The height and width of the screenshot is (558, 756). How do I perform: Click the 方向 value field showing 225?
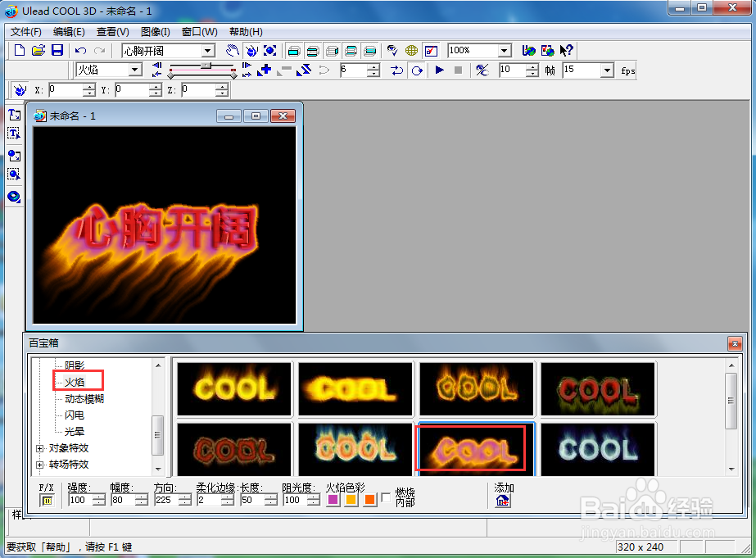click(166, 500)
